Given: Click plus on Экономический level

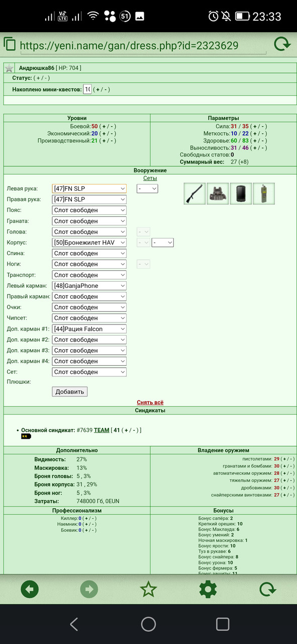Looking at the screenshot, I should [103, 134].
